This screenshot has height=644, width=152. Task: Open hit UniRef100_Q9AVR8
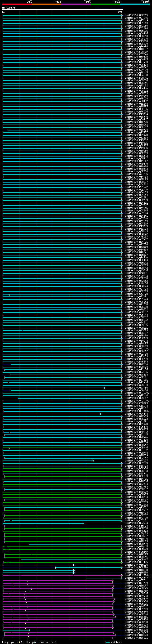(x=137, y=46)
